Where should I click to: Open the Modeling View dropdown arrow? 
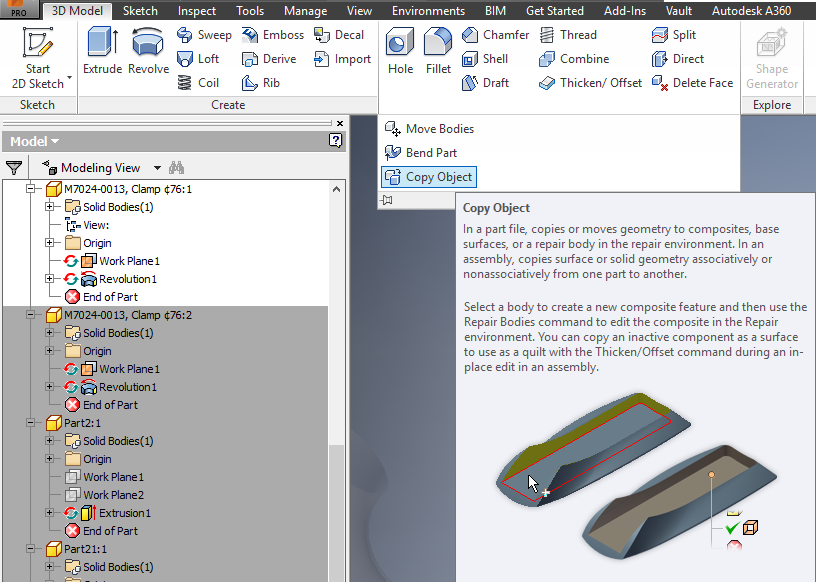point(157,168)
